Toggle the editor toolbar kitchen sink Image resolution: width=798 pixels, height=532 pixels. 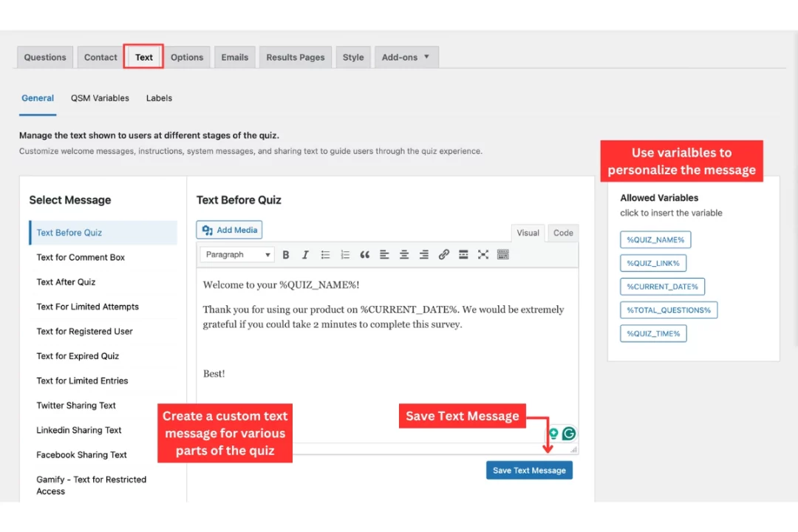(503, 254)
